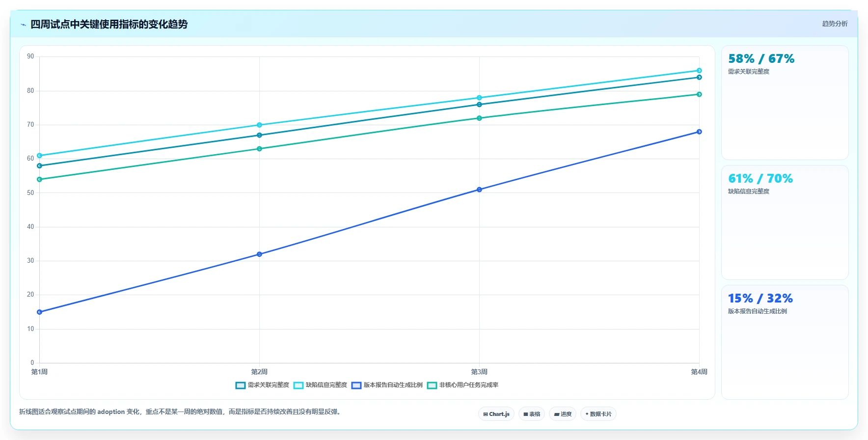Image resolution: width=868 pixels, height=440 pixels.
Task: Click the 第2周 x-axis label
Action: pyautogui.click(x=259, y=372)
